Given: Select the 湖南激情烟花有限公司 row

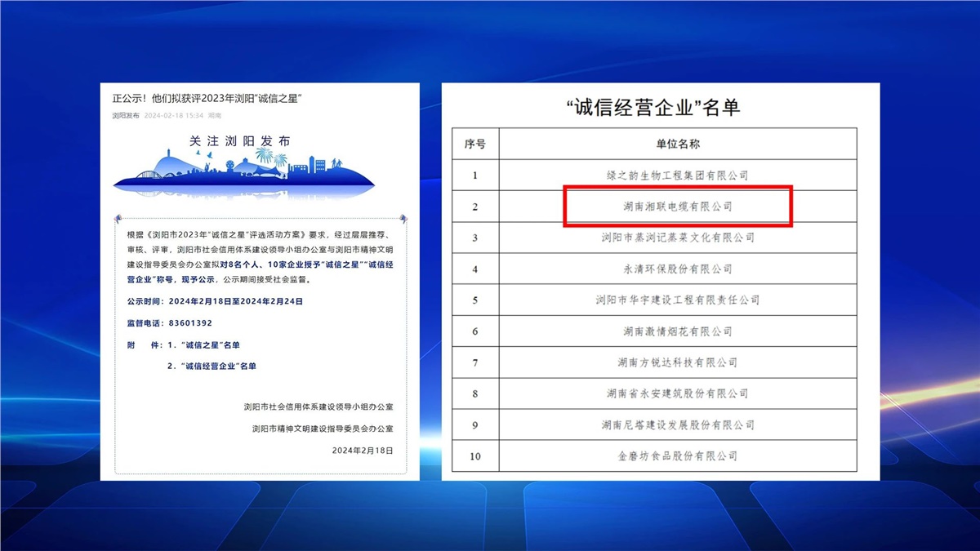Looking at the screenshot, I should point(677,331).
